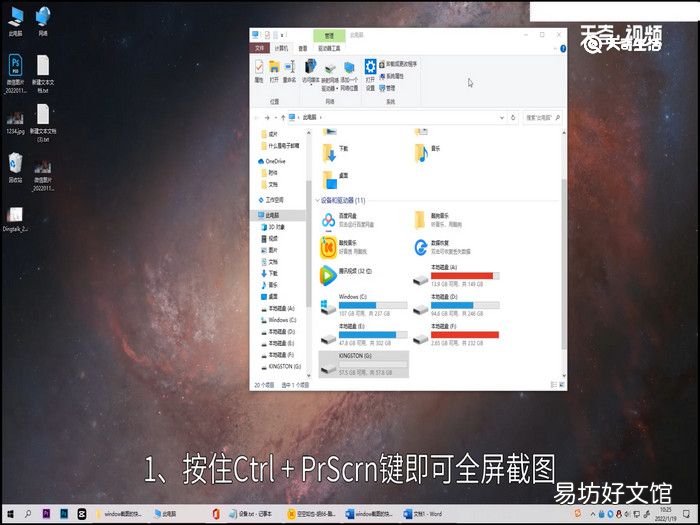Click the forward navigation arrow
This screenshot has width=700, height=525.
(267, 117)
